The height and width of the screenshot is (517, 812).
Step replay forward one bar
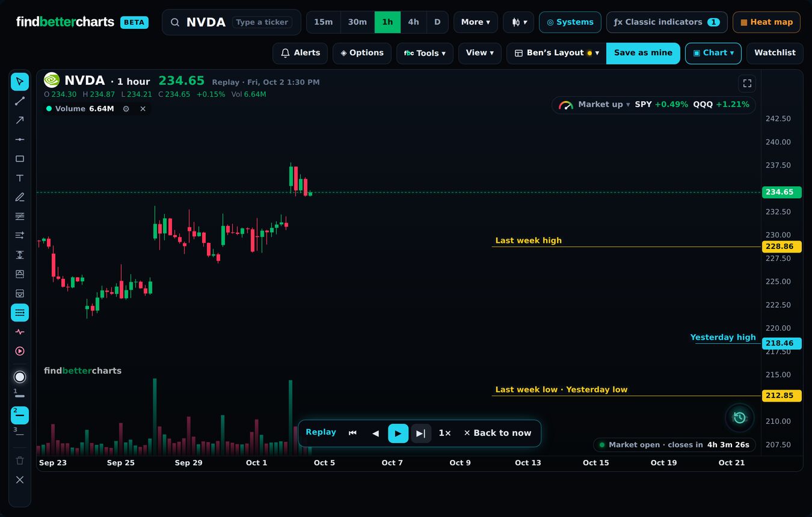point(421,433)
